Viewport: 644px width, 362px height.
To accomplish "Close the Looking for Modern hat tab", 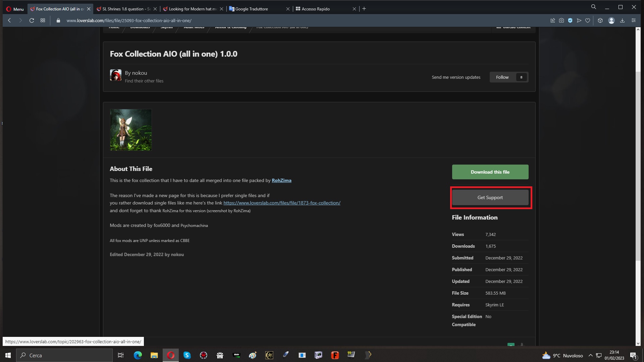I will 221,9.
